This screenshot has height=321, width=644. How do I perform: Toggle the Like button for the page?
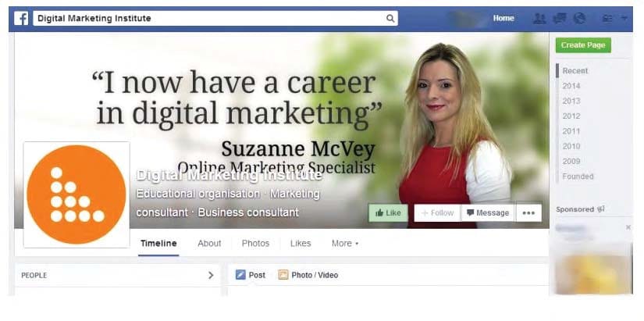click(388, 213)
